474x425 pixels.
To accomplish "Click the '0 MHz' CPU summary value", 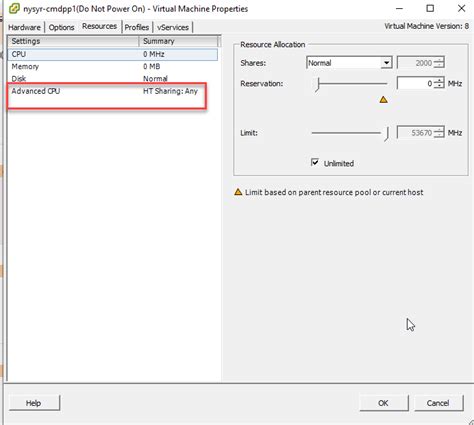I will click(x=154, y=54).
